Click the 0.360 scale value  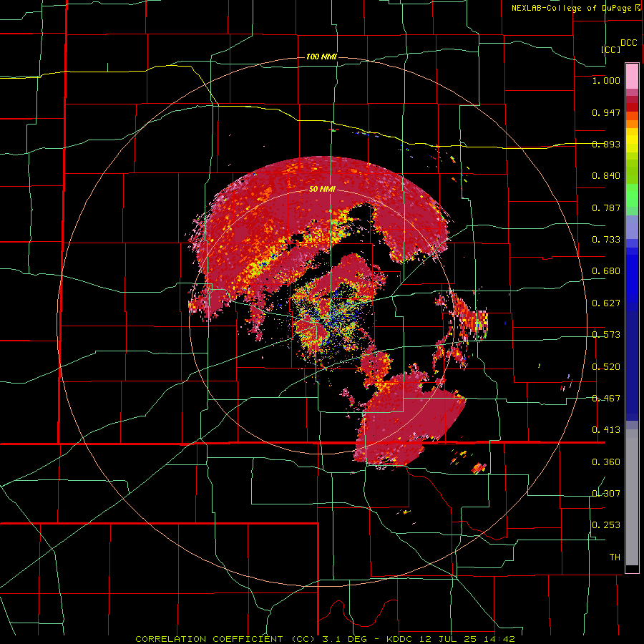[606, 462]
